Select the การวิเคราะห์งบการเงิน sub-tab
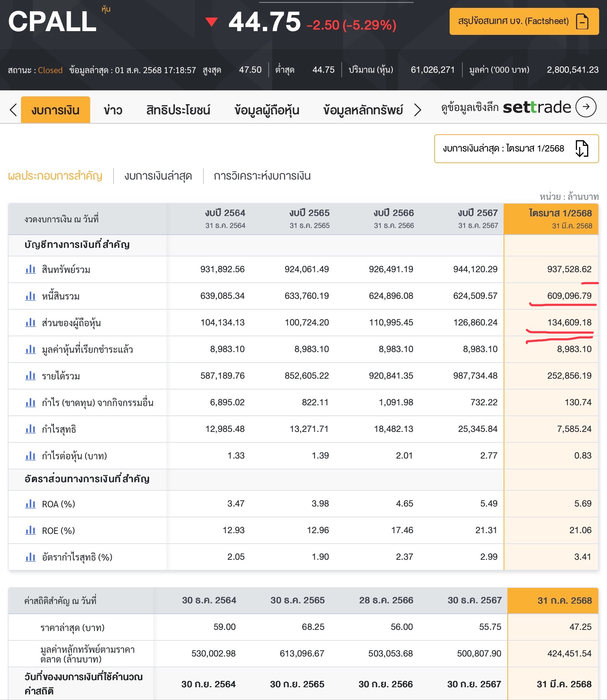This screenshot has height=700, width=607. (x=262, y=176)
